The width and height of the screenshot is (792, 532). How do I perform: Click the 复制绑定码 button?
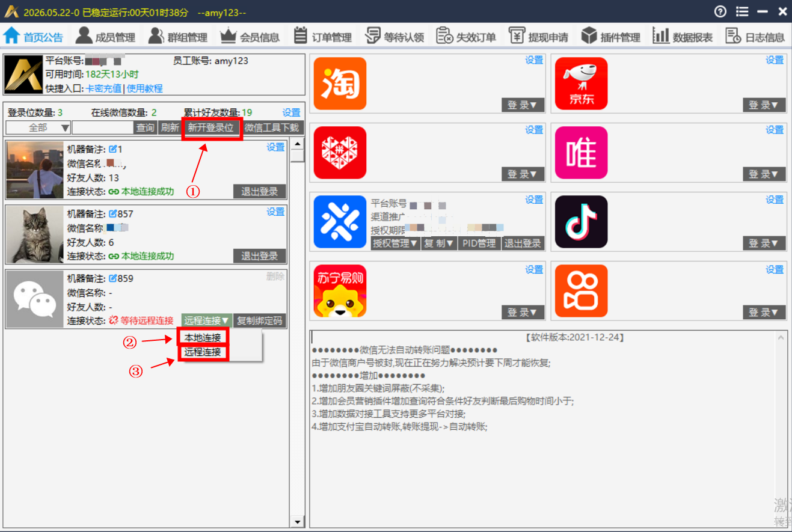coord(259,320)
